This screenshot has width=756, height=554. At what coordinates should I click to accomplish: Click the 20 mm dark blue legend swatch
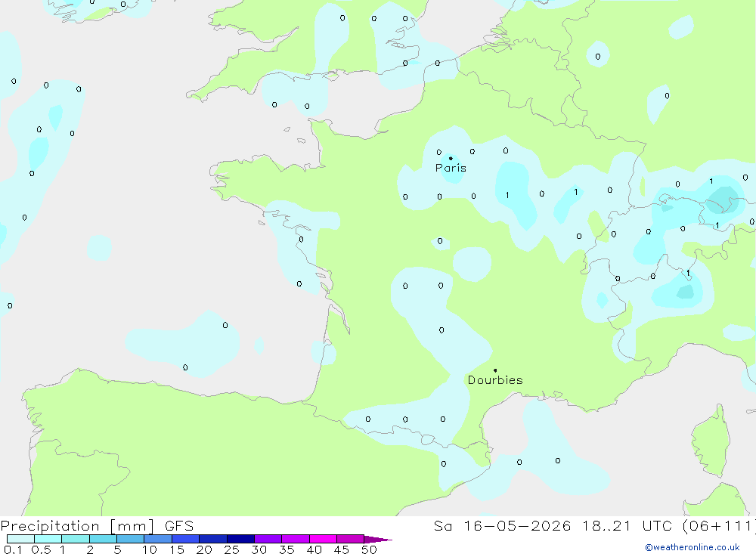click(x=212, y=539)
